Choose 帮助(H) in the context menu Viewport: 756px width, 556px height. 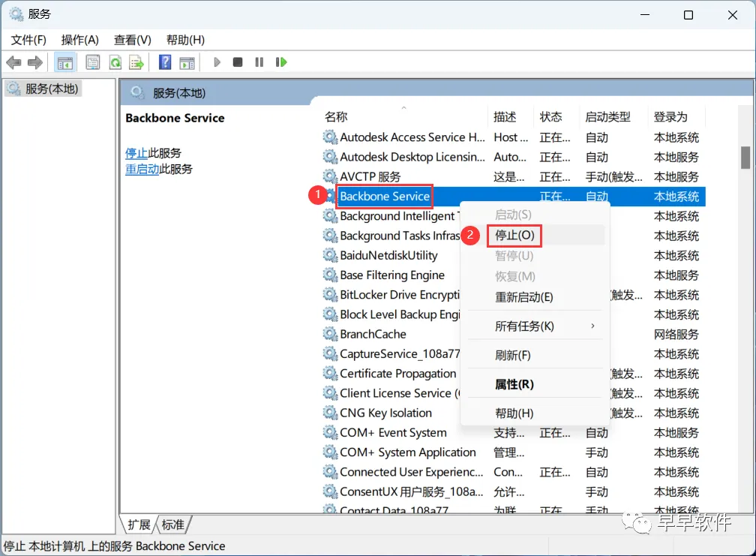coord(535,413)
